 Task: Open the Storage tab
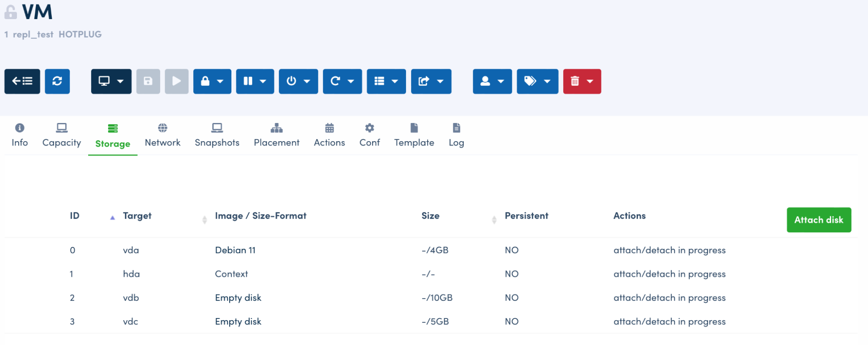click(x=112, y=136)
